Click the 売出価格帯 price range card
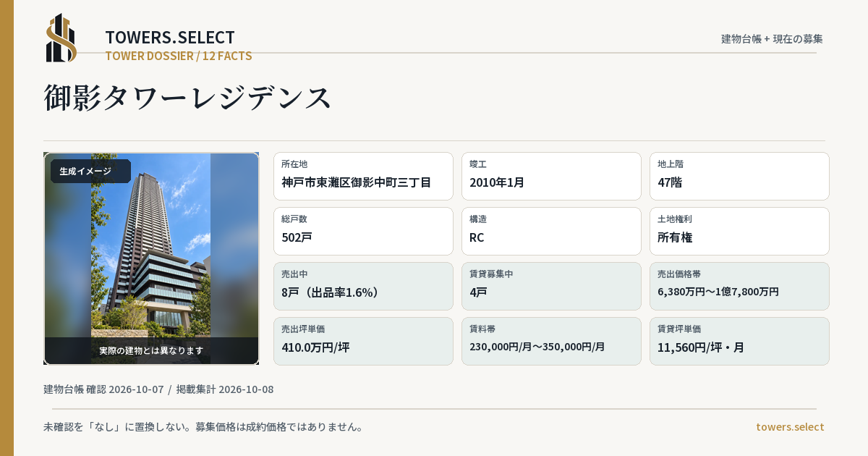 pos(739,286)
